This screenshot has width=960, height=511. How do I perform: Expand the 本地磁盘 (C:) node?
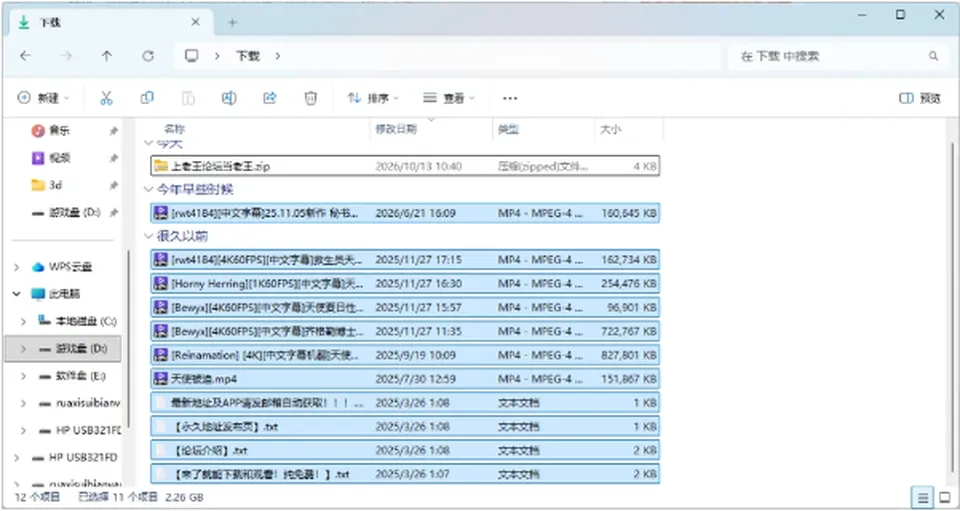point(23,321)
